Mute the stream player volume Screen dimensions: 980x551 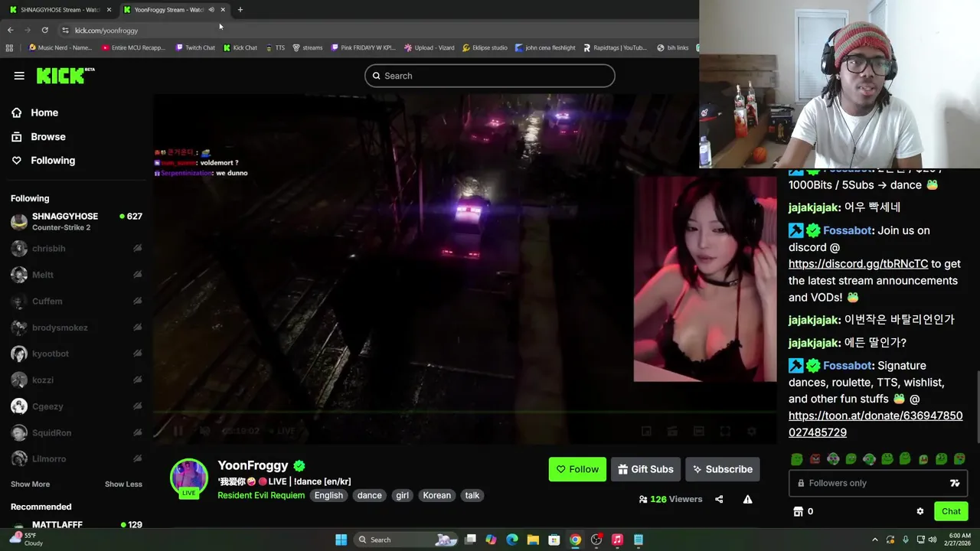coord(204,431)
